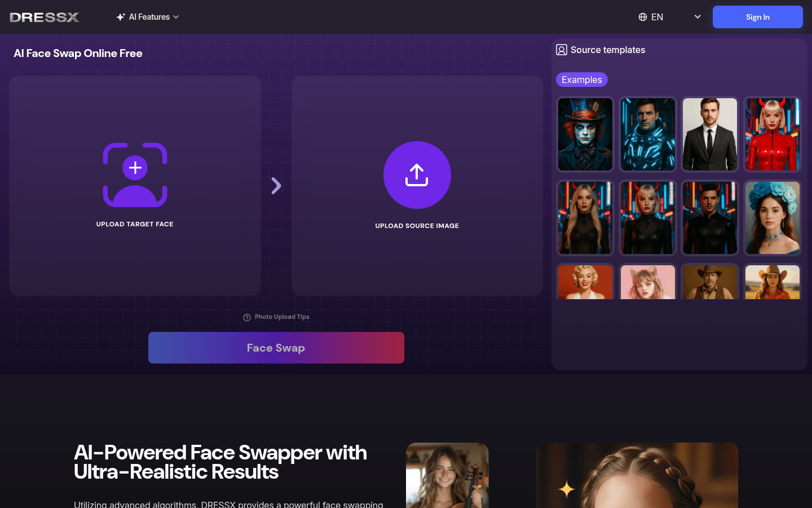Click the question mark tips icon

pyautogui.click(x=247, y=317)
